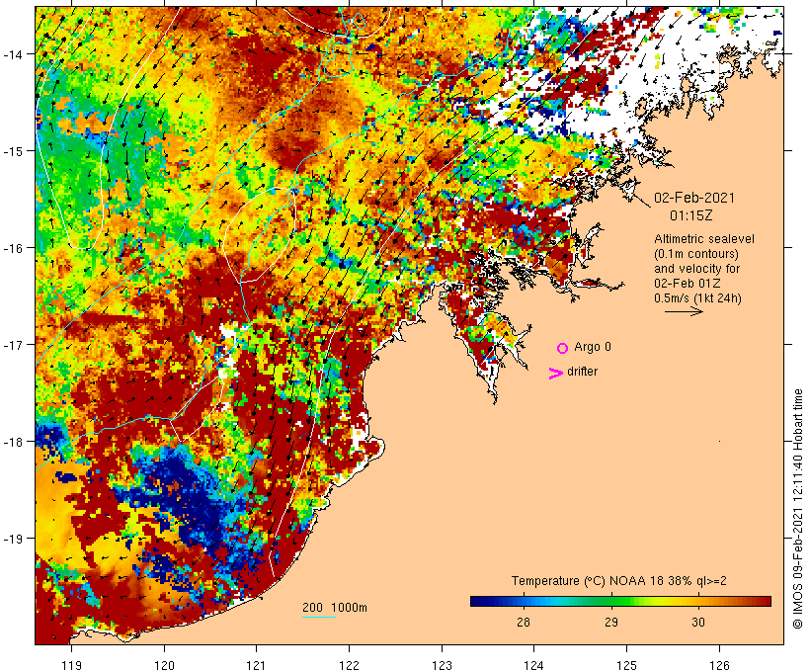Click the longitude axis label 121

(x=257, y=665)
